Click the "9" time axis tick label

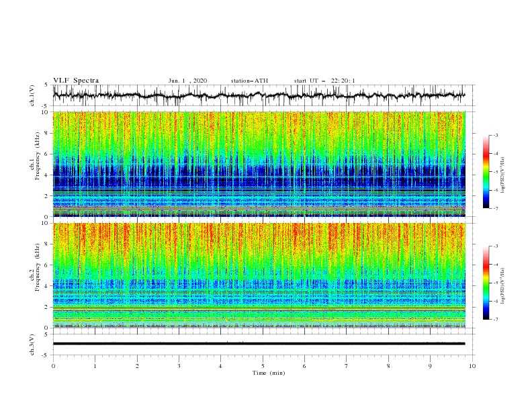click(x=430, y=366)
